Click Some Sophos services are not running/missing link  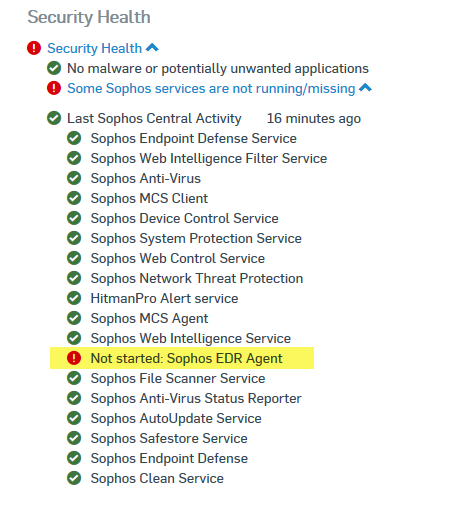(211, 89)
